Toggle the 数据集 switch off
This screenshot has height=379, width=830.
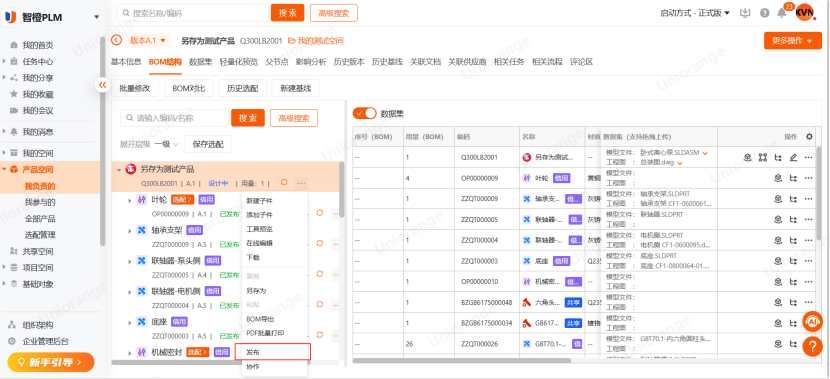(364, 113)
